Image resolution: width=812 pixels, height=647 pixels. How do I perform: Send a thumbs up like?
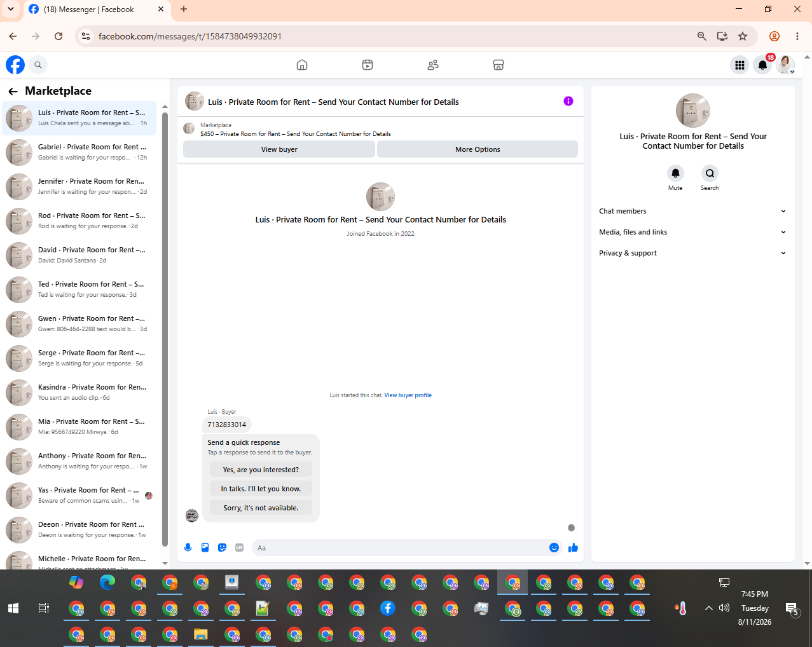pos(573,548)
